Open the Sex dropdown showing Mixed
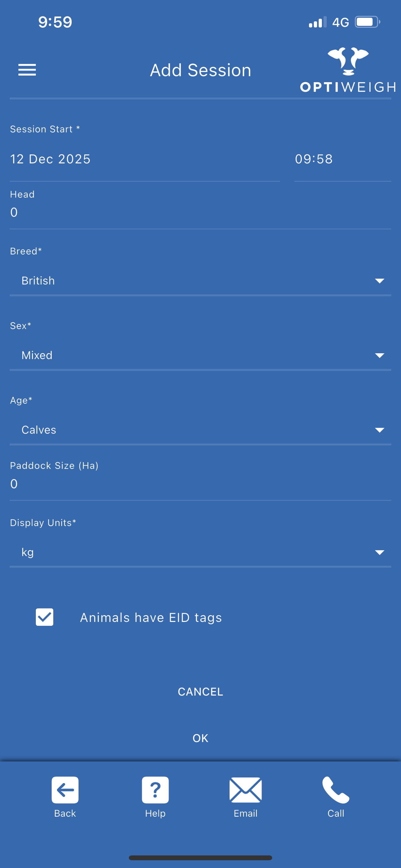This screenshot has width=401, height=868. point(200,355)
